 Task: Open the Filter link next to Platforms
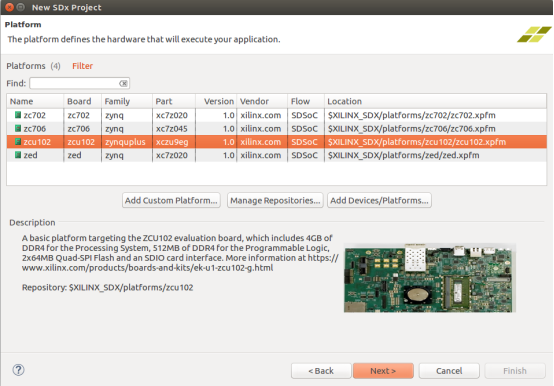point(82,66)
